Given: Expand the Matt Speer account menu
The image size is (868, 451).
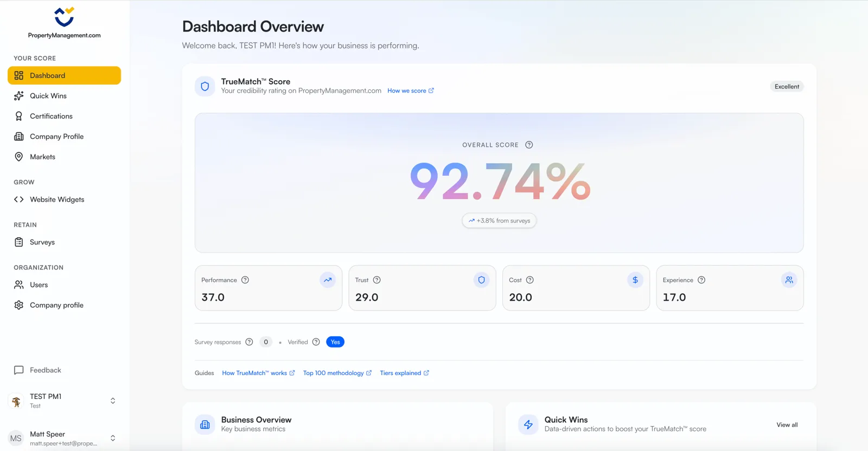Looking at the screenshot, I should [x=113, y=438].
